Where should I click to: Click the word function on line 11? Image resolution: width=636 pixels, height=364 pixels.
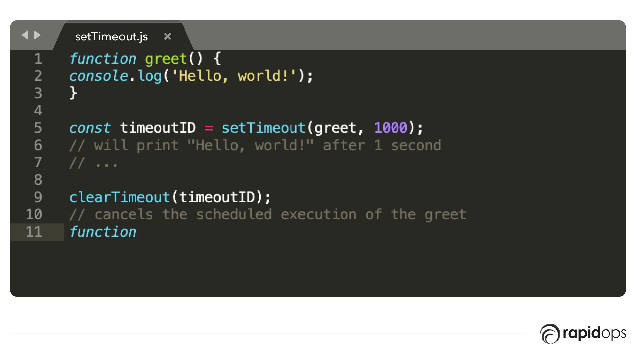[x=103, y=232]
